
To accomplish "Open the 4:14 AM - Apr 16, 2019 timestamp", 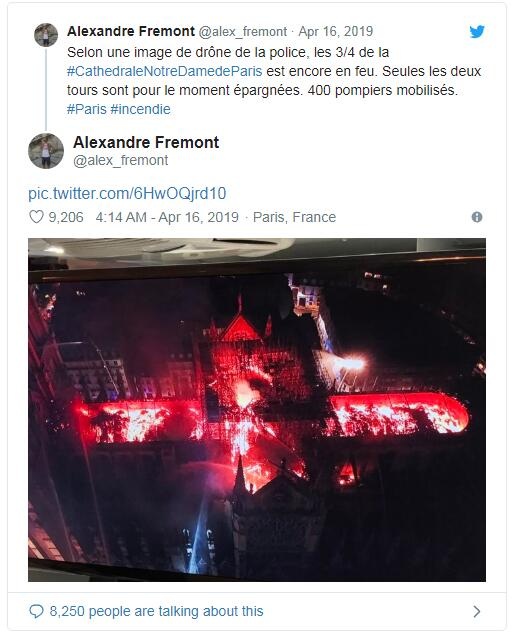I will (167, 217).
